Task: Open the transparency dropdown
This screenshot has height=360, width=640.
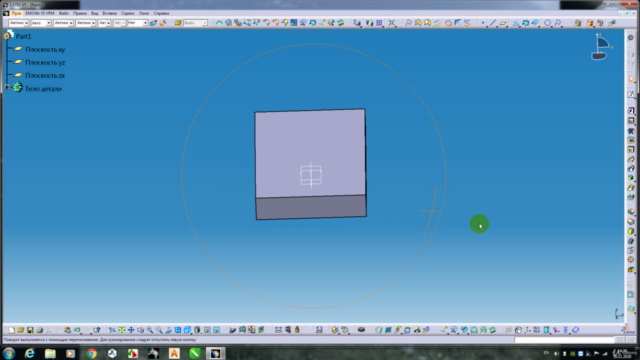Action: point(41,23)
